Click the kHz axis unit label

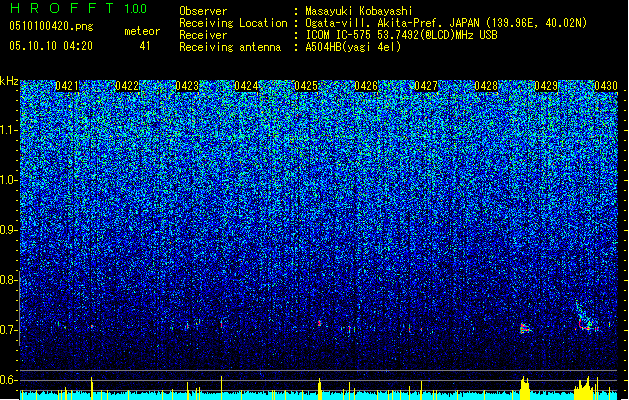pos(9,81)
